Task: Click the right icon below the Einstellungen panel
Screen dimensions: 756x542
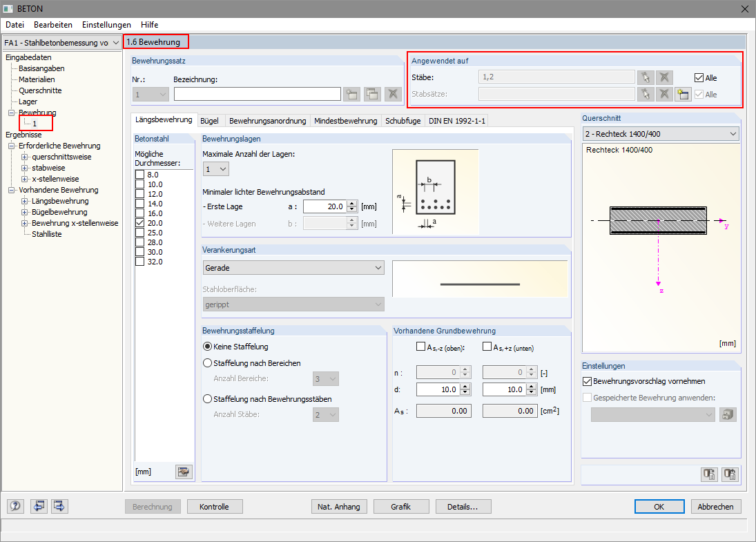Action: (730, 474)
